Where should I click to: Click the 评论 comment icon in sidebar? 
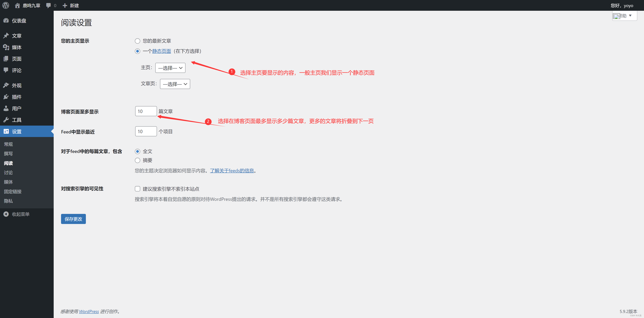click(x=6, y=70)
